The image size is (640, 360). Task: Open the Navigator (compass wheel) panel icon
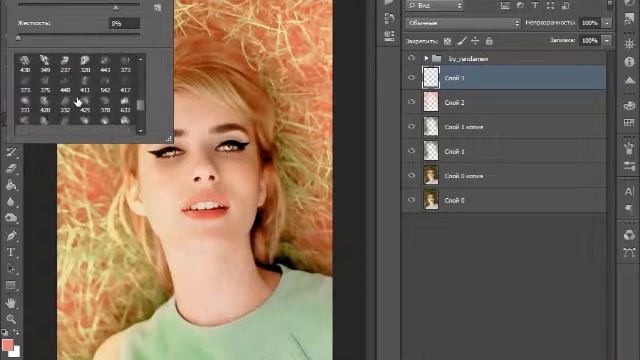click(629, 44)
